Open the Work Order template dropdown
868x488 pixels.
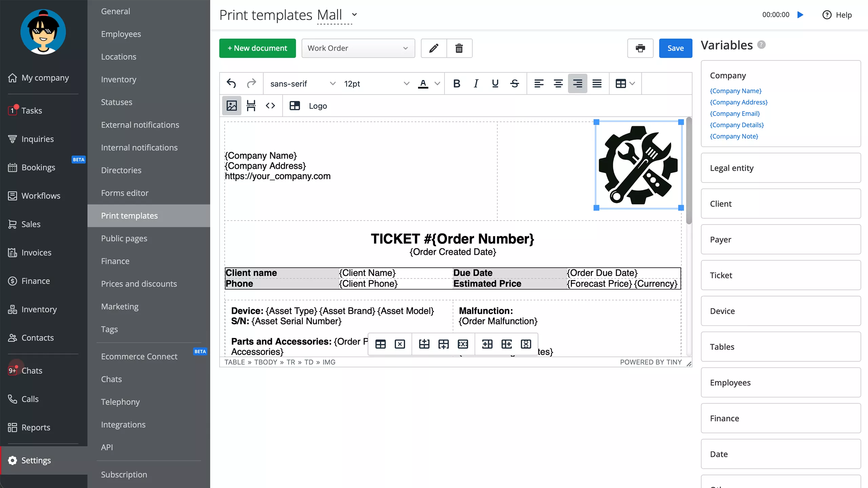[x=358, y=48]
